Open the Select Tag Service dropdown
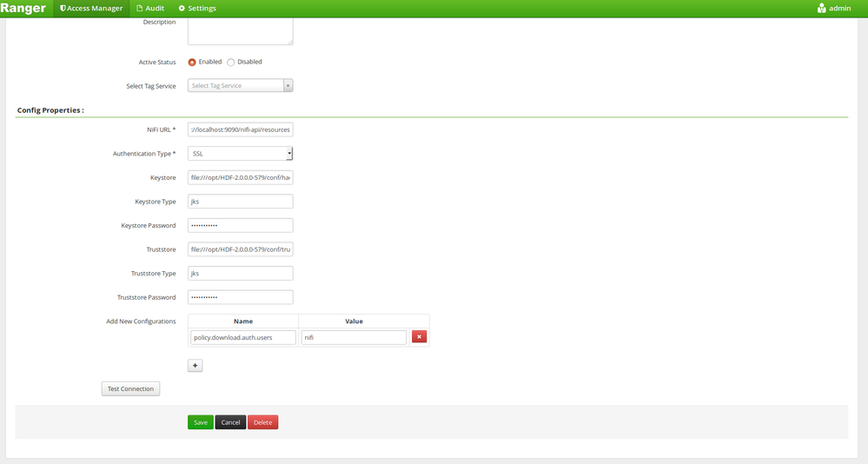The height and width of the screenshot is (464, 868). click(241, 86)
